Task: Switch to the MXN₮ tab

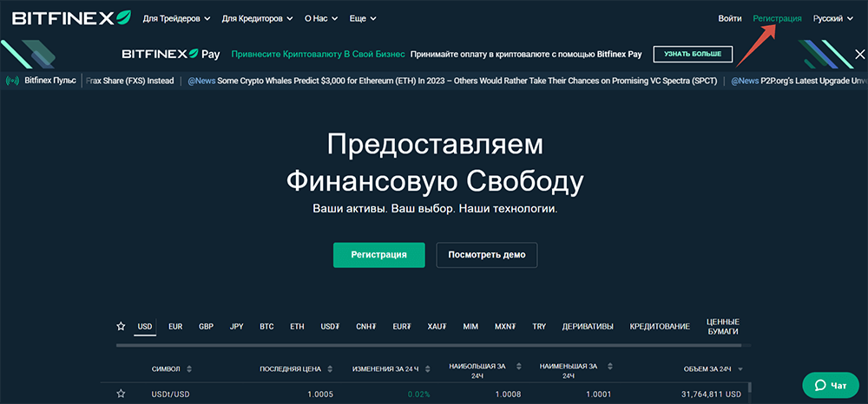Action: pos(505,327)
